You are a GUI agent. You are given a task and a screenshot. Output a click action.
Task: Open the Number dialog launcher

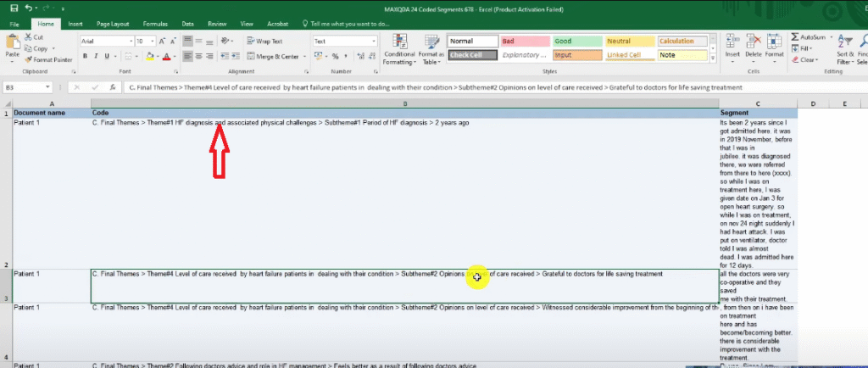pos(376,72)
